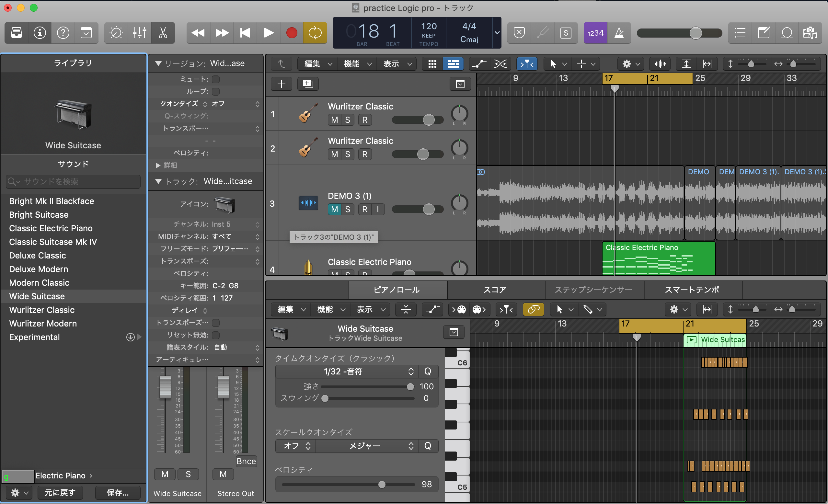
Task: Click the Bnce button on Stereo Out
Action: point(246,461)
